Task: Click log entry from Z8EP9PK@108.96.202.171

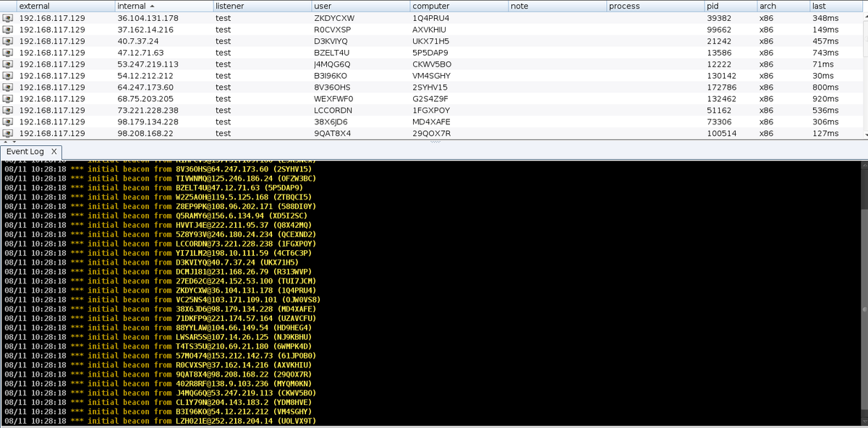Action: 160,207
